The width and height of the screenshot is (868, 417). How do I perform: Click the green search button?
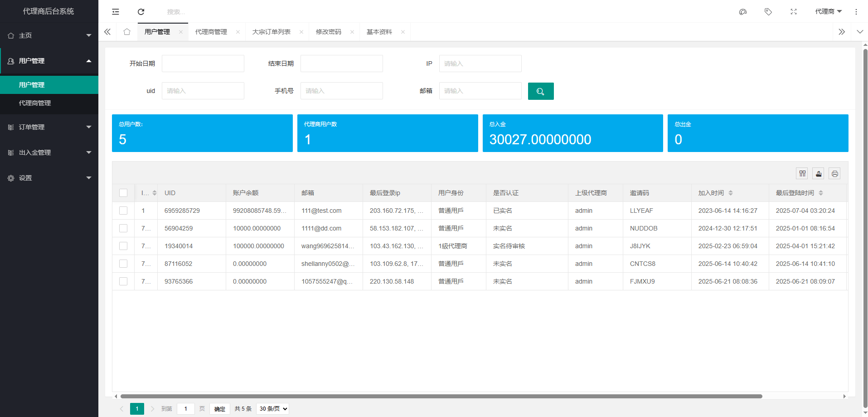[x=541, y=91]
